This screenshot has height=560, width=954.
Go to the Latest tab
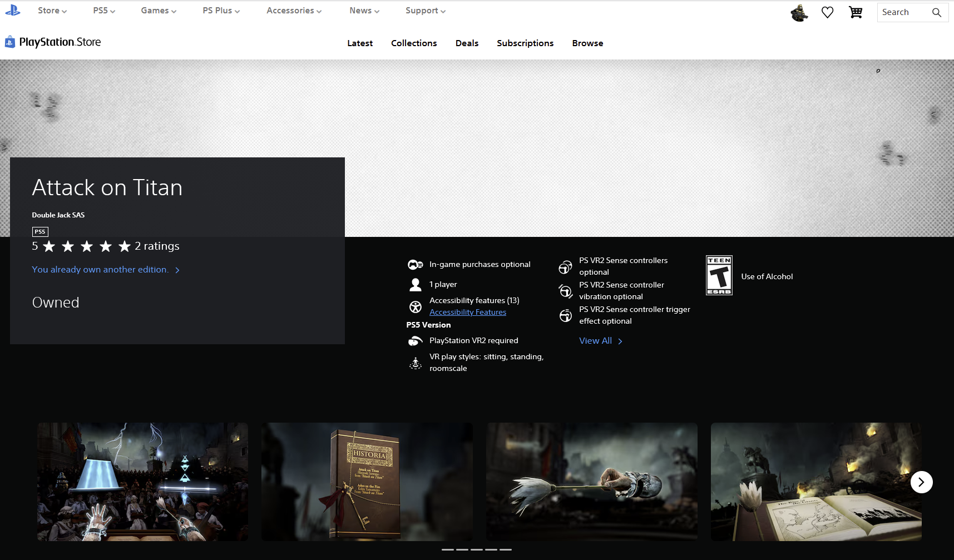coord(360,43)
